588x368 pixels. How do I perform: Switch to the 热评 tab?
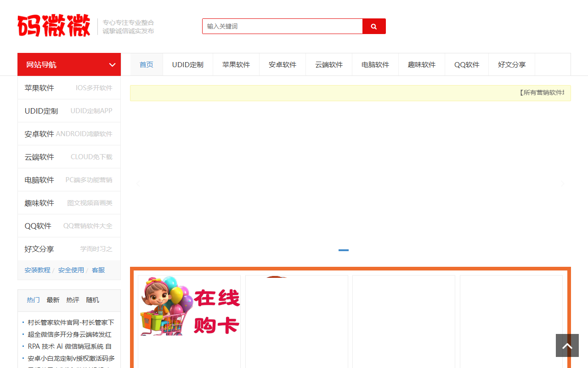(x=73, y=300)
